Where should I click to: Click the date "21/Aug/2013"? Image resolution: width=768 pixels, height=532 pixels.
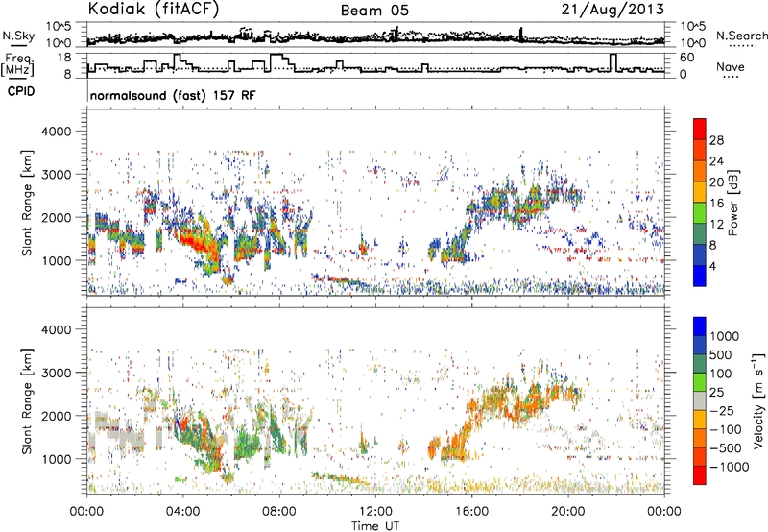[x=612, y=10]
